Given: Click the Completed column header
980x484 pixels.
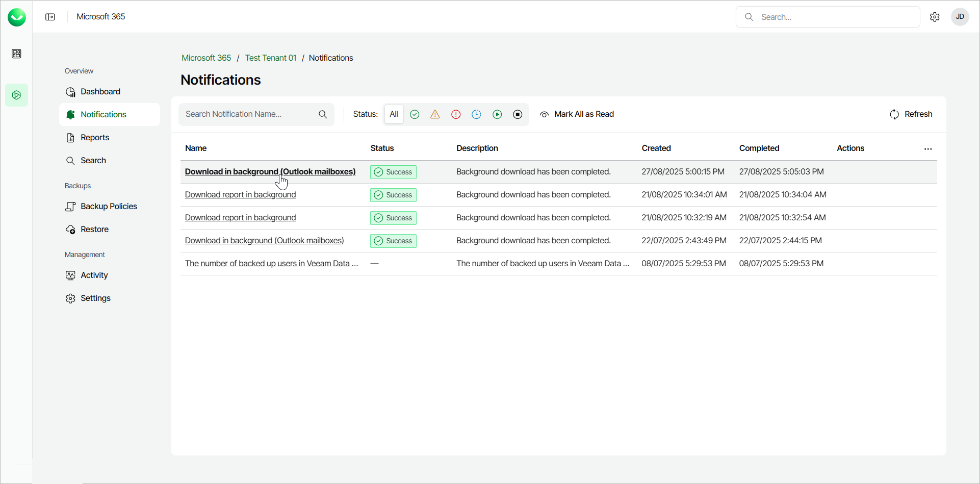Looking at the screenshot, I should pos(759,148).
